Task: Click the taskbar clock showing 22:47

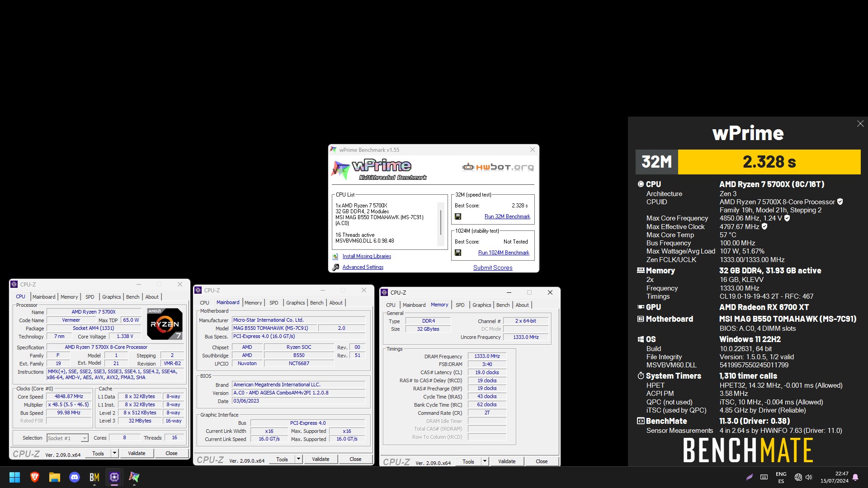Action: point(835,478)
